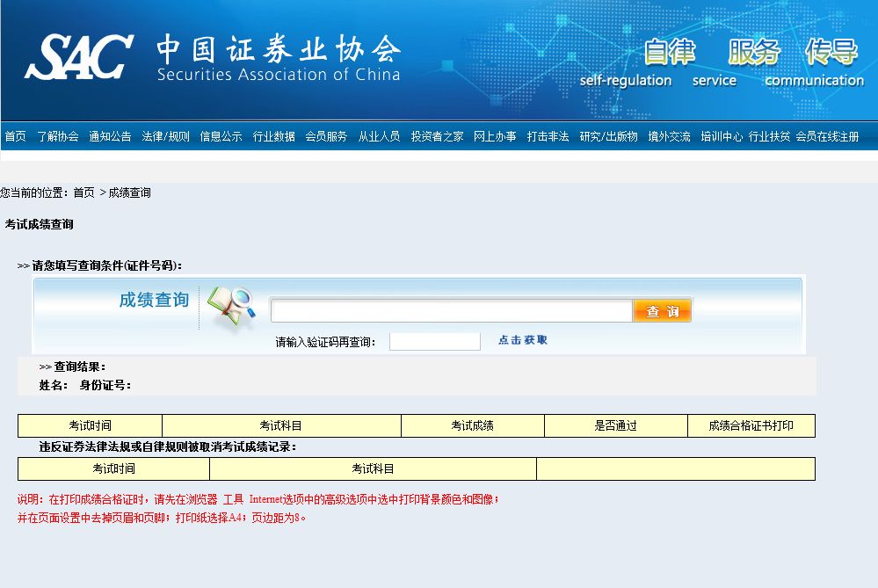The height and width of the screenshot is (588, 878).
Task: Open the 从业人员 practitioners section
Action: point(380,136)
